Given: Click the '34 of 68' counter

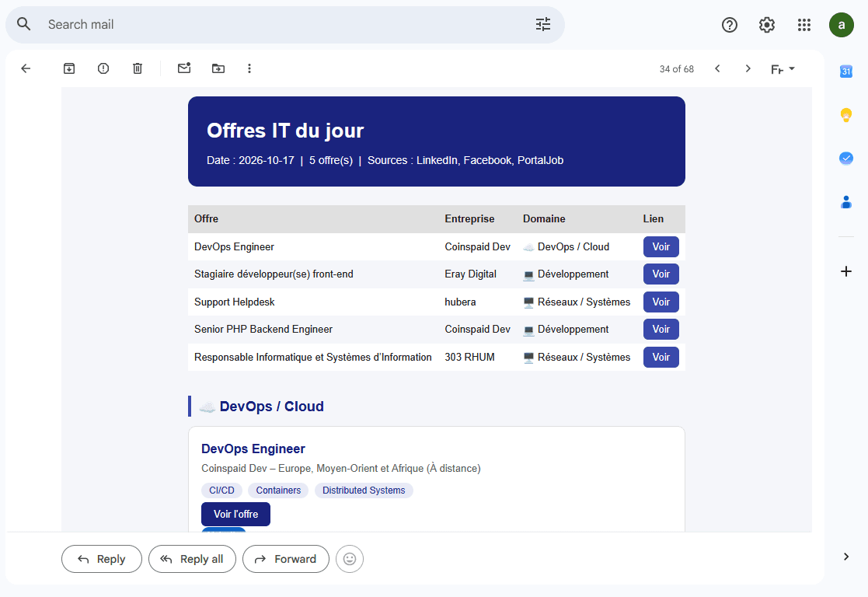Looking at the screenshot, I should pos(677,69).
